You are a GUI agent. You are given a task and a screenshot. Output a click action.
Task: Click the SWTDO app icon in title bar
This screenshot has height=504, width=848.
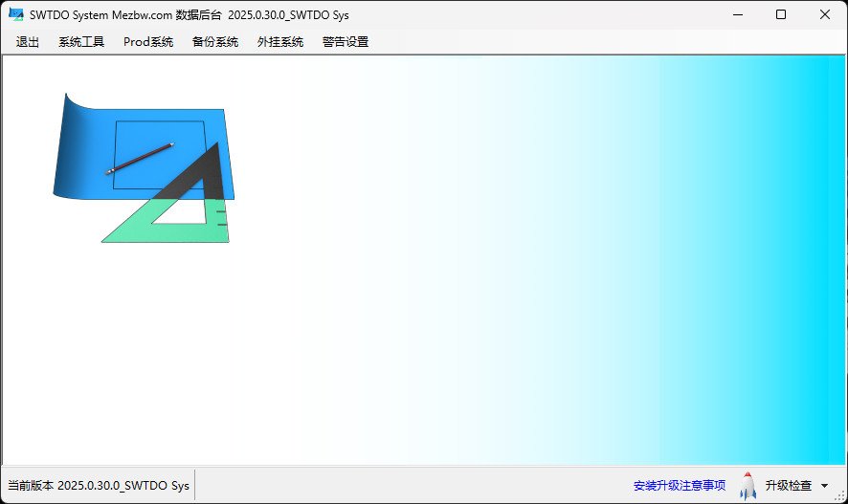[x=16, y=15]
